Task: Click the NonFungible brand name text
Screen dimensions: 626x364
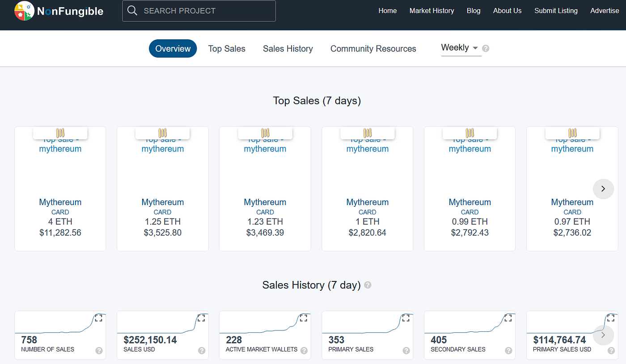Action: (70, 12)
